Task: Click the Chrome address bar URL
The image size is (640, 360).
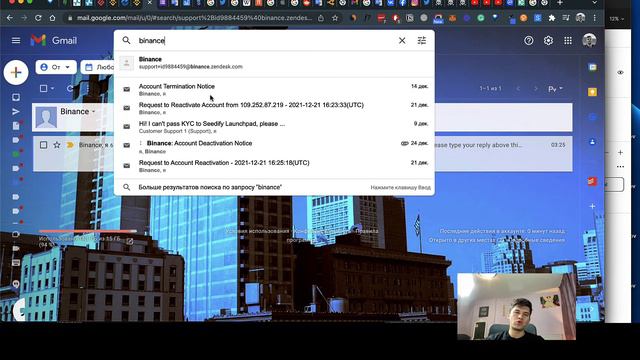Action: pyautogui.click(x=194, y=18)
